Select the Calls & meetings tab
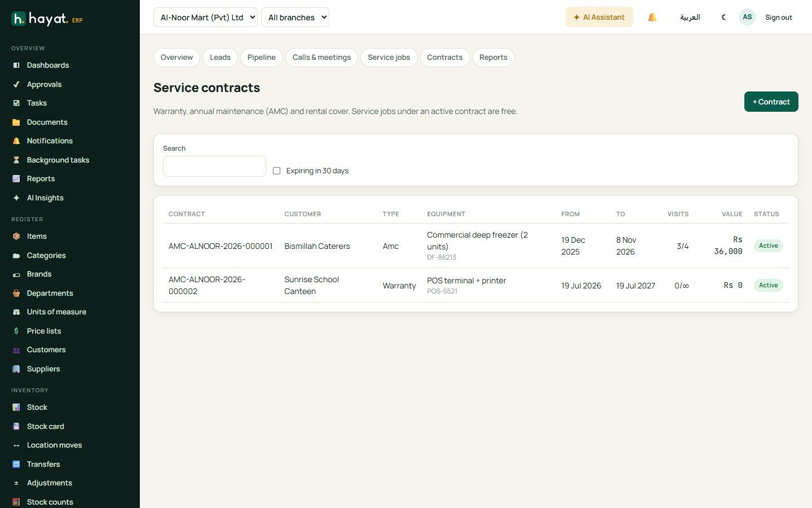This screenshot has height=508, width=812. point(321,58)
